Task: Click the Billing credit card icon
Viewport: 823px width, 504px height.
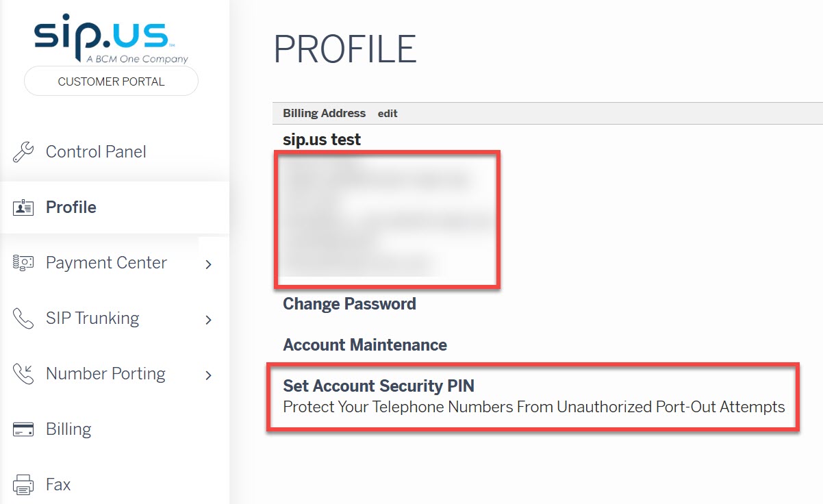Action: tap(23, 429)
